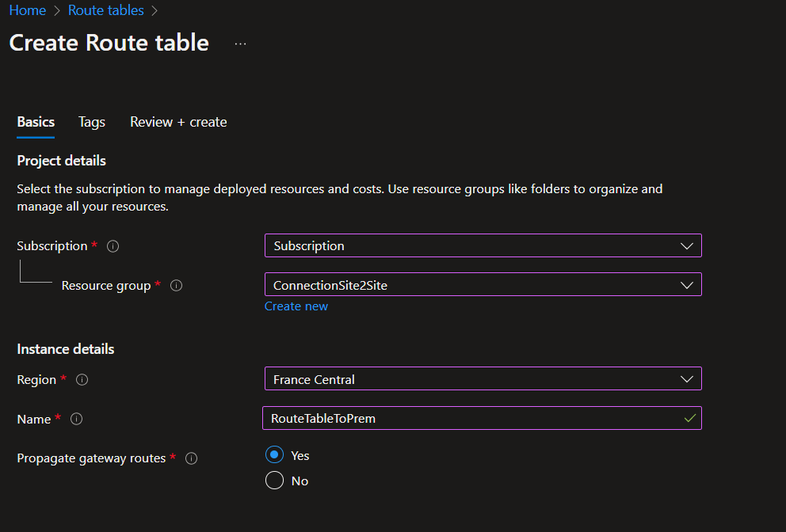This screenshot has width=786, height=532.
Task: Navigate to Home breadcrumb link
Action: point(27,10)
